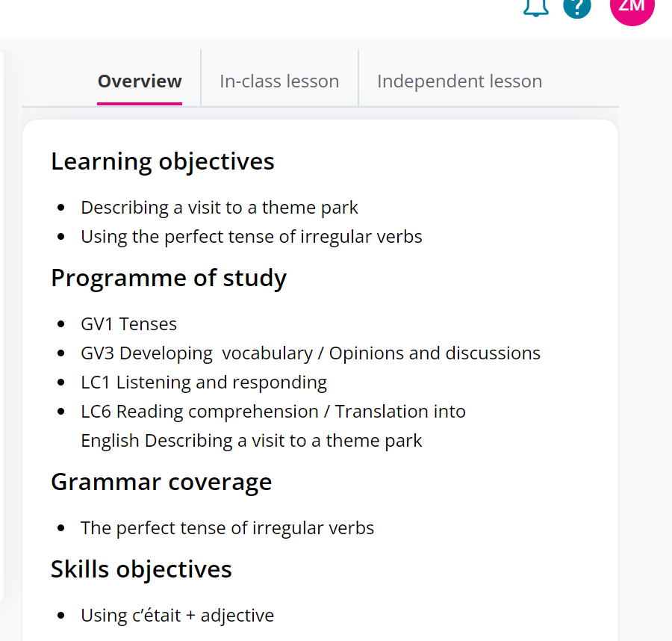Select the GV1 Tenses bullet item
The width and height of the screenshot is (672, 641).
(128, 323)
